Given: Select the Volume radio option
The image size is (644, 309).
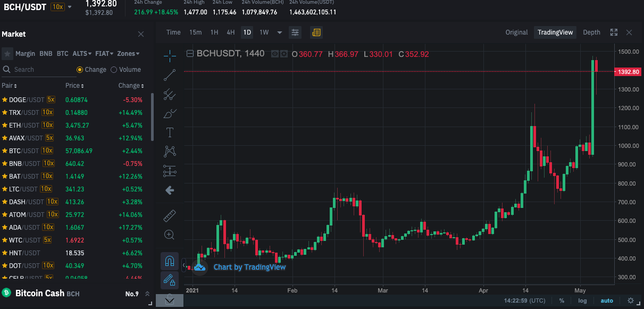Looking at the screenshot, I should 126,70.
